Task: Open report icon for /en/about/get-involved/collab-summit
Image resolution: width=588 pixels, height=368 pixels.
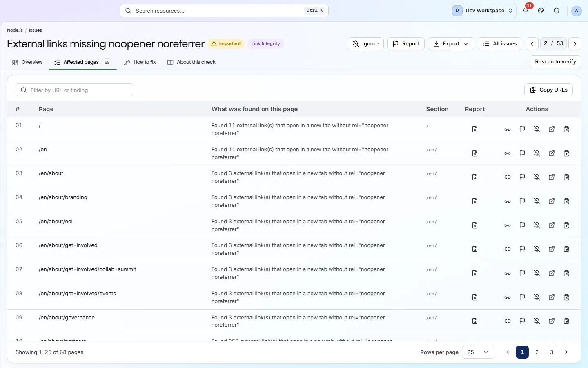Action: click(475, 273)
